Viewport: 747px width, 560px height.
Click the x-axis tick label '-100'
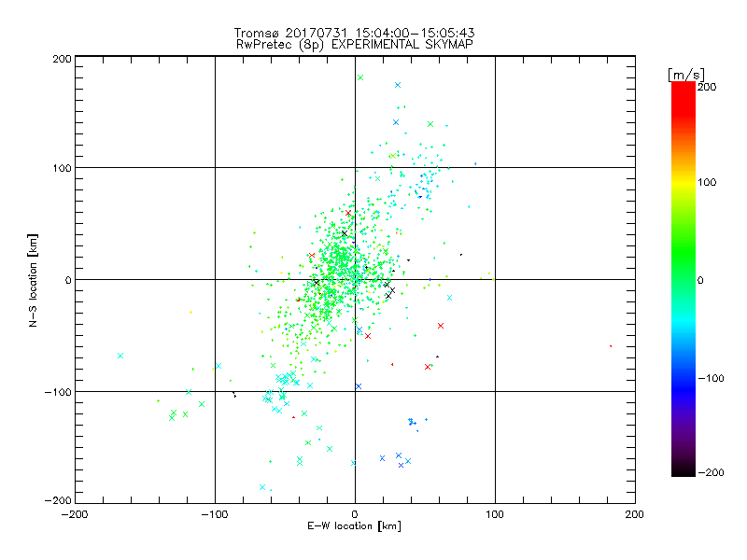click(215, 514)
